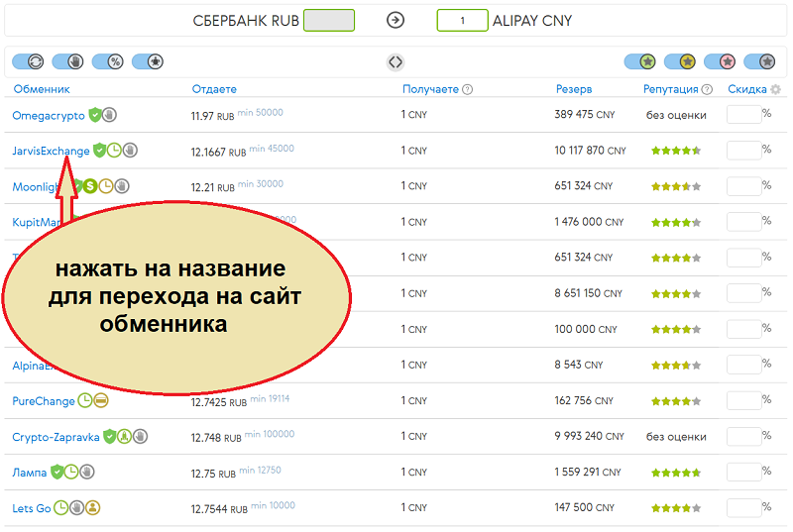Click the '10 117 870 CNY' reserve value

pos(590,151)
